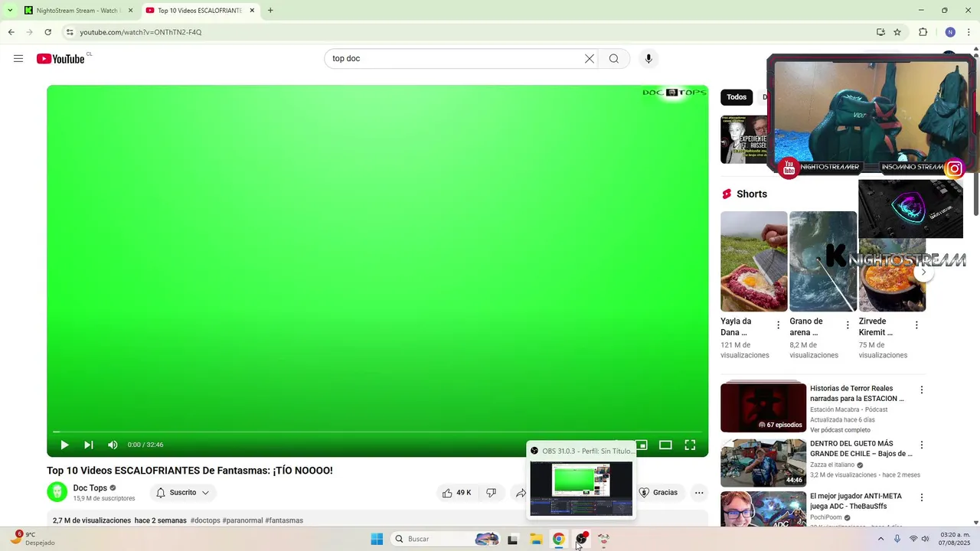Open the taskbar clock showing 03:20 a. m.
Viewport: 980px width, 551px height.
tap(955, 539)
